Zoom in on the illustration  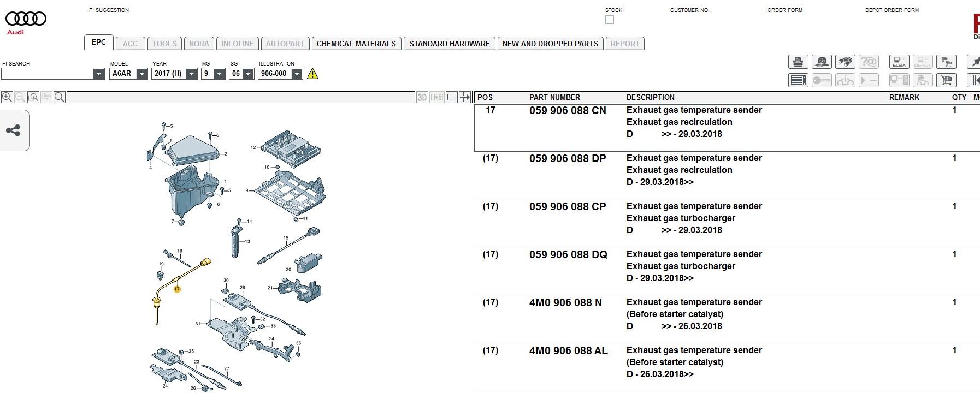pos(7,97)
